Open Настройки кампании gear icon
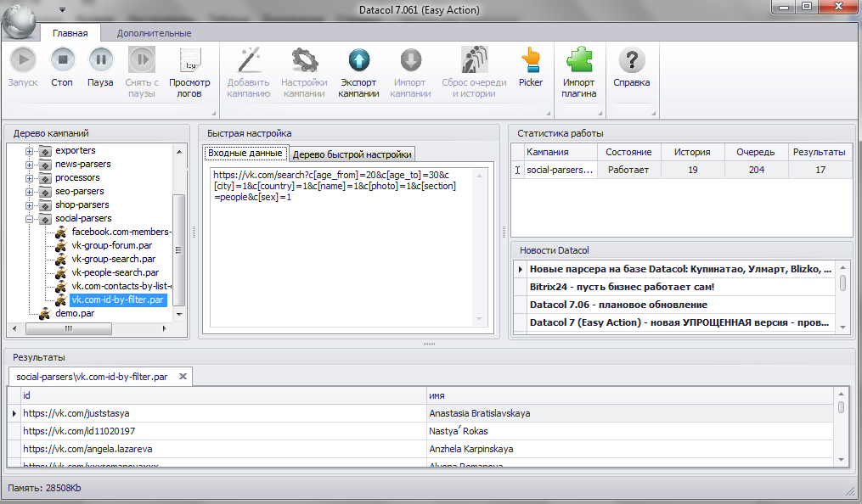Viewport: 862px width, 504px height. click(x=305, y=60)
